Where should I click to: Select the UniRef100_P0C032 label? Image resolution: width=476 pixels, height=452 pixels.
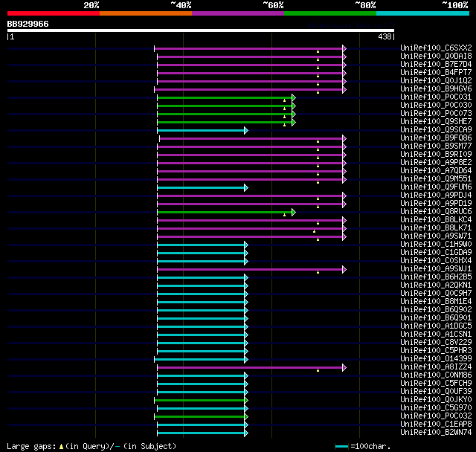pyautogui.click(x=436, y=416)
